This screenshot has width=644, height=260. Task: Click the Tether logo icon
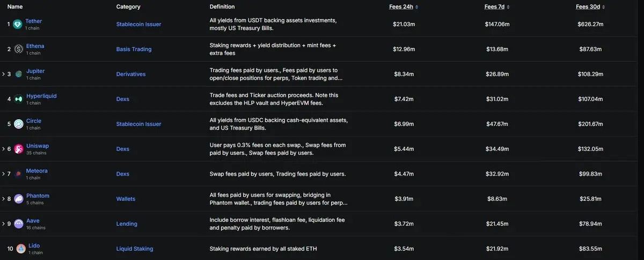(x=18, y=24)
